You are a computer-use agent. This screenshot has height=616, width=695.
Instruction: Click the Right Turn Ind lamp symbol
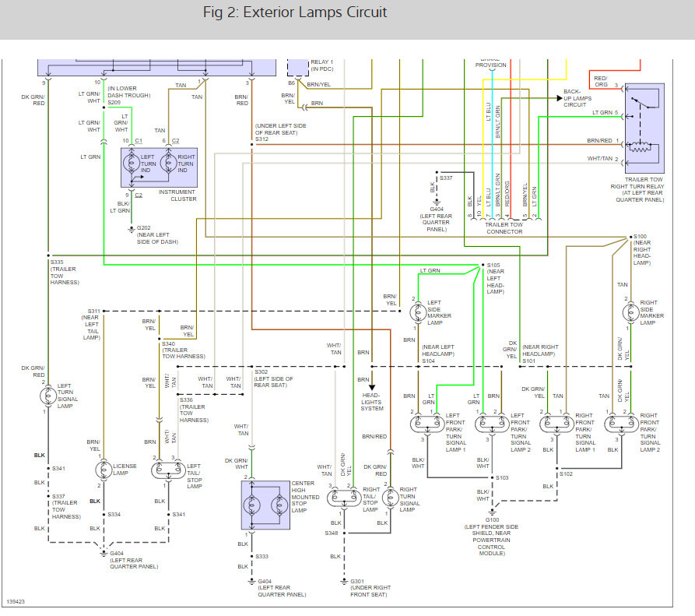coord(168,163)
